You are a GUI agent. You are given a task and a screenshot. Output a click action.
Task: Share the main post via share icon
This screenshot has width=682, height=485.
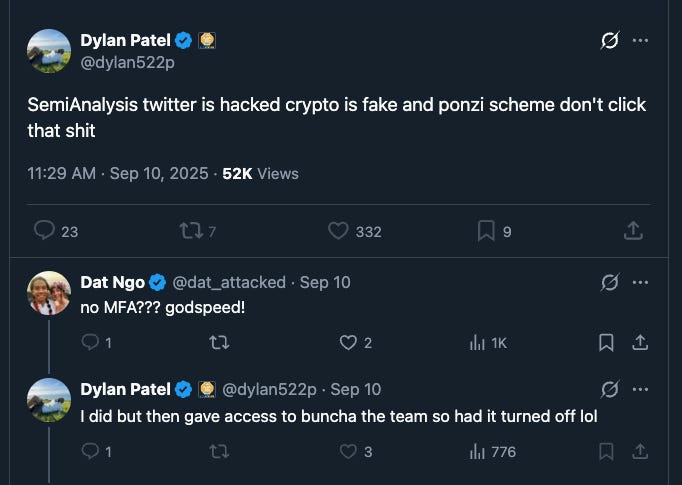point(632,231)
